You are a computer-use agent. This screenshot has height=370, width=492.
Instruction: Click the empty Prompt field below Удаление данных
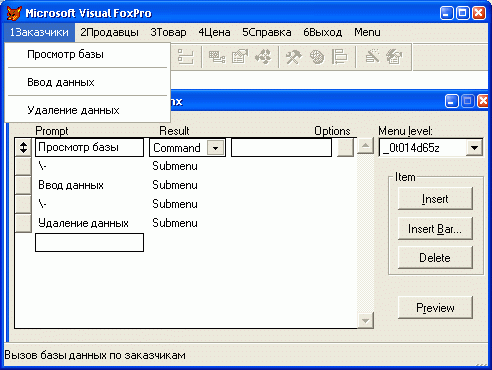point(89,242)
